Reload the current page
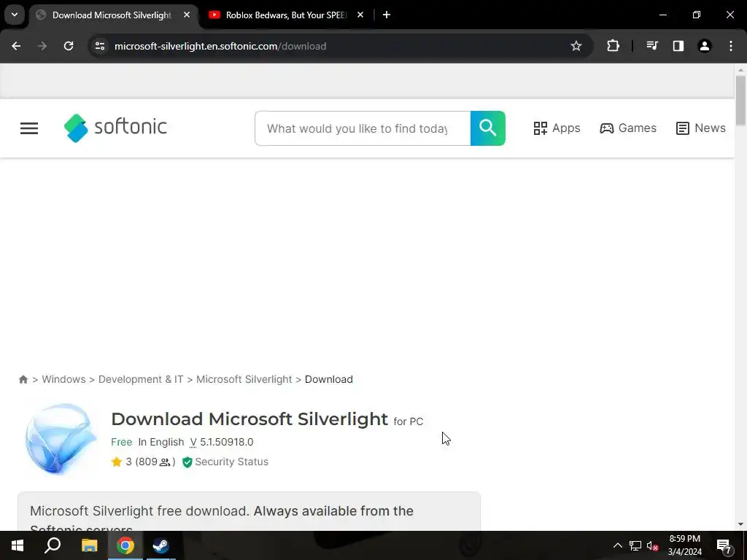Image resolution: width=747 pixels, height=560 pixels. pos(69,46)
